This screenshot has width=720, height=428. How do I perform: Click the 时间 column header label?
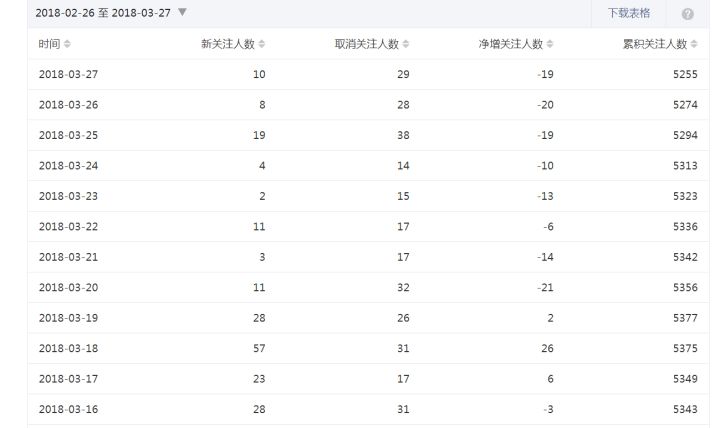click(49, 44)
